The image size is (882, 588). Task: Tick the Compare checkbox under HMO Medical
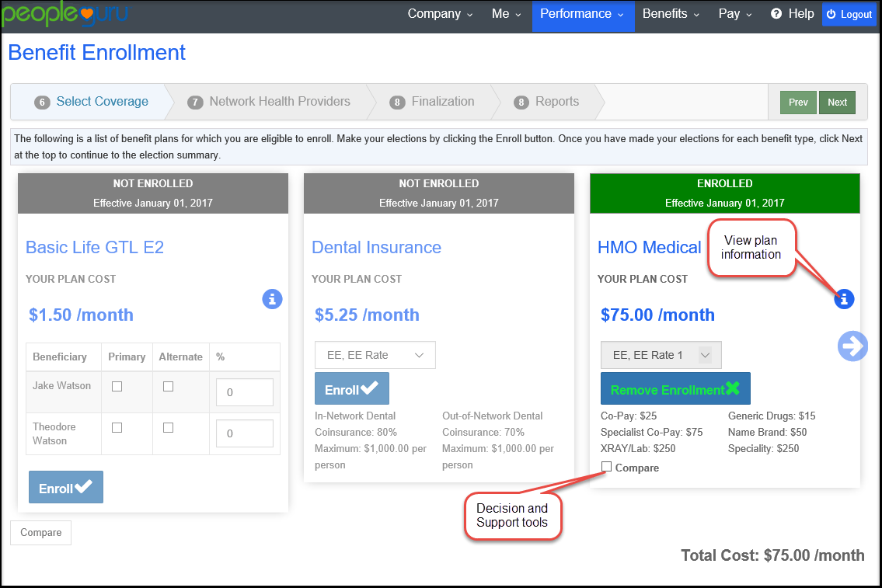[x=606, y=467]
